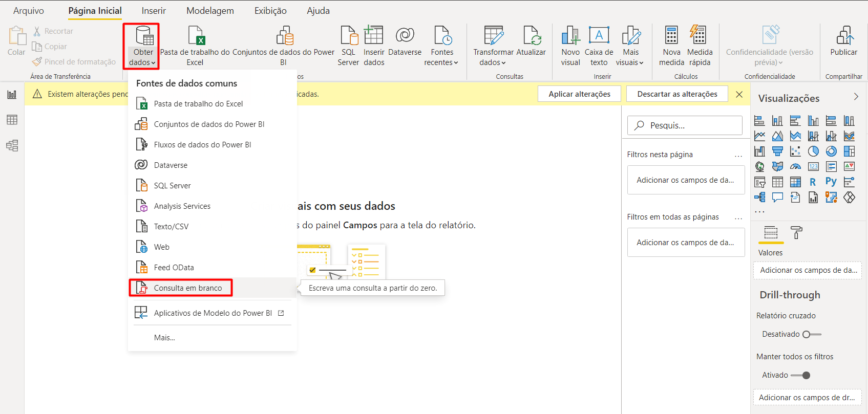Select Pasta de trabalho do Excel in the dropdown list
The height and width of the screenshot is (414, 868).
(x=213, y=104)
